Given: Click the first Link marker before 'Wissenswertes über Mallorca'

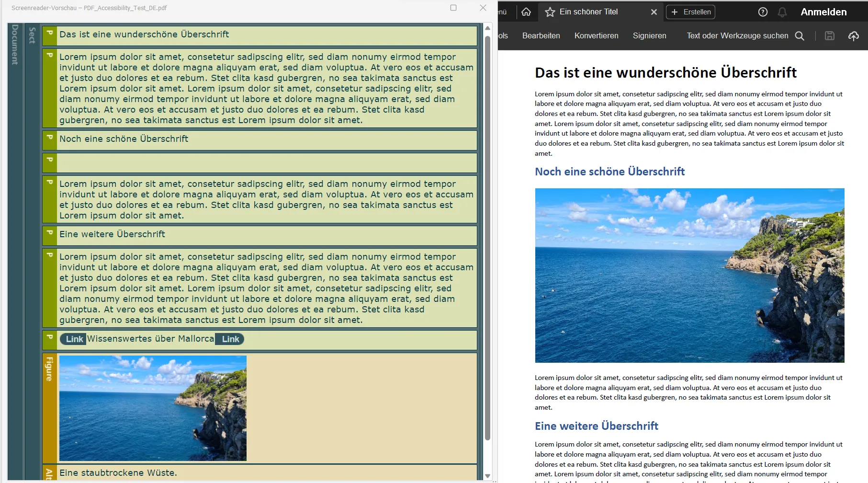Looking at the screenshot, I should coord(74,339).
